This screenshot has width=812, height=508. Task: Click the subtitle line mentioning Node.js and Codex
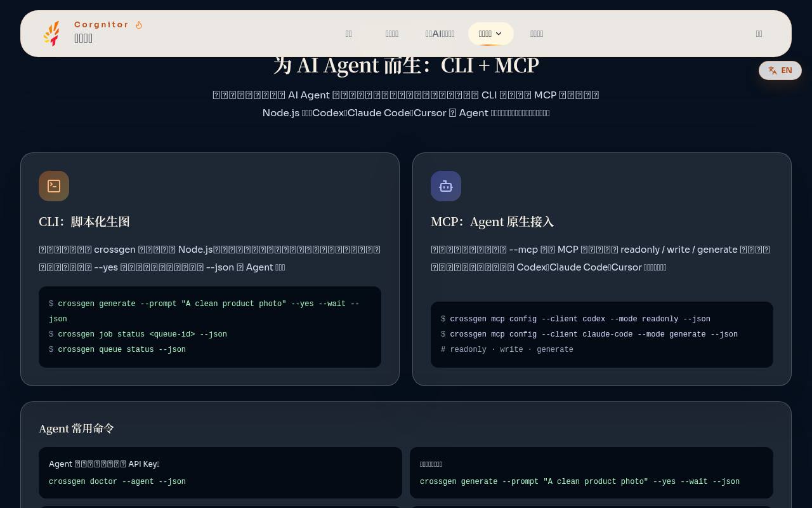(x=406, y=113)
